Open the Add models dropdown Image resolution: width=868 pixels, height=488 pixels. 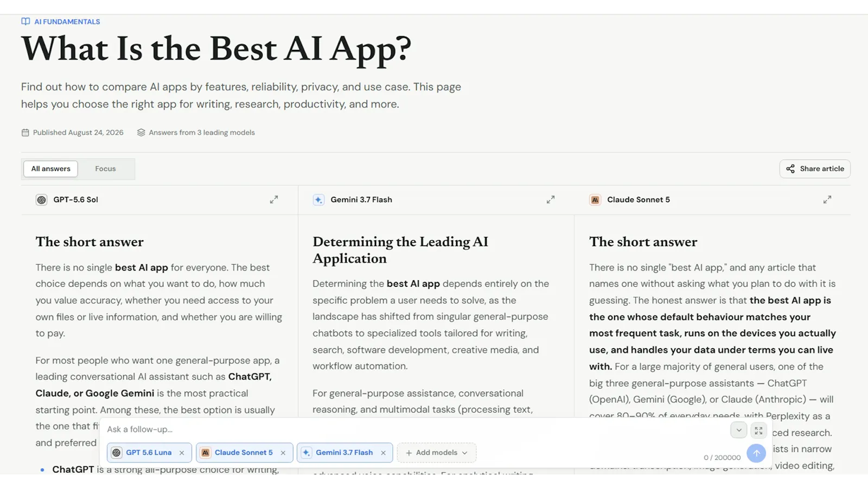click(x=437, y=453)
